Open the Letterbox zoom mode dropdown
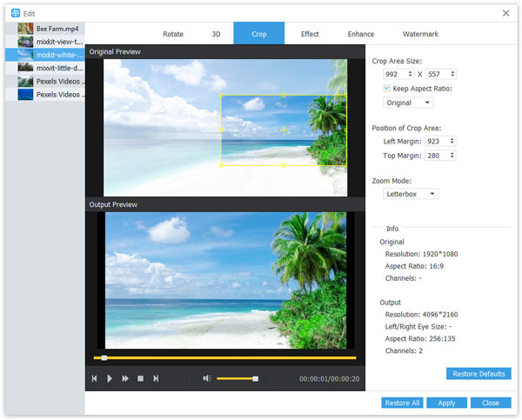The height and width of the screenshot is (420, 522). (411, 194)
